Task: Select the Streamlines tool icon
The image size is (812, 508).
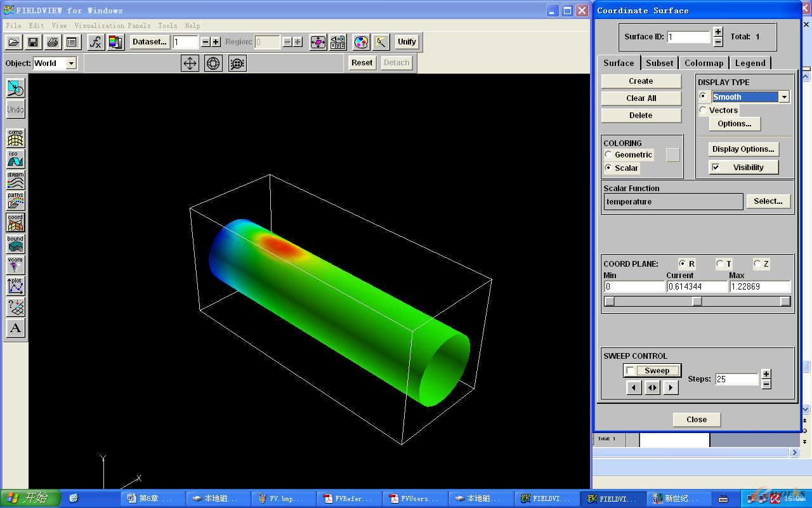Action: pos(15,180)
